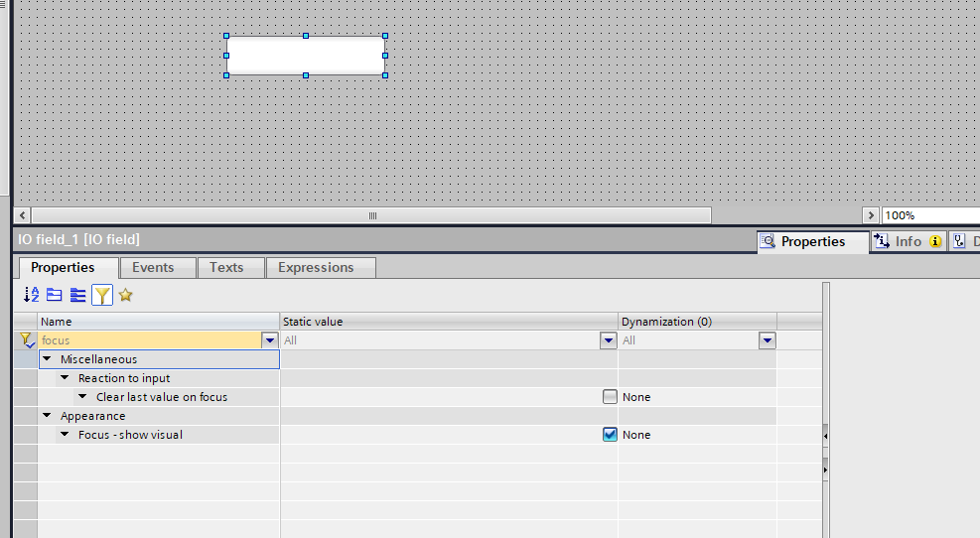Select the Focus - show visual row

point(130,435)
